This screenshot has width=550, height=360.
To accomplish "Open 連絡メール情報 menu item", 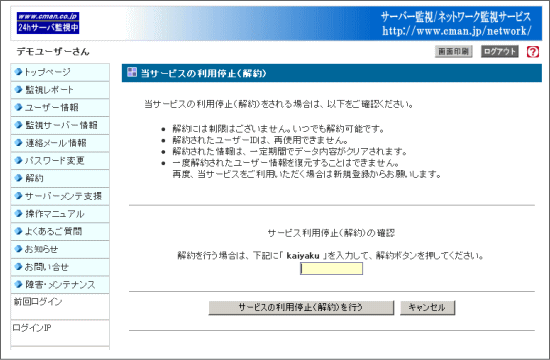I will 60,143.
